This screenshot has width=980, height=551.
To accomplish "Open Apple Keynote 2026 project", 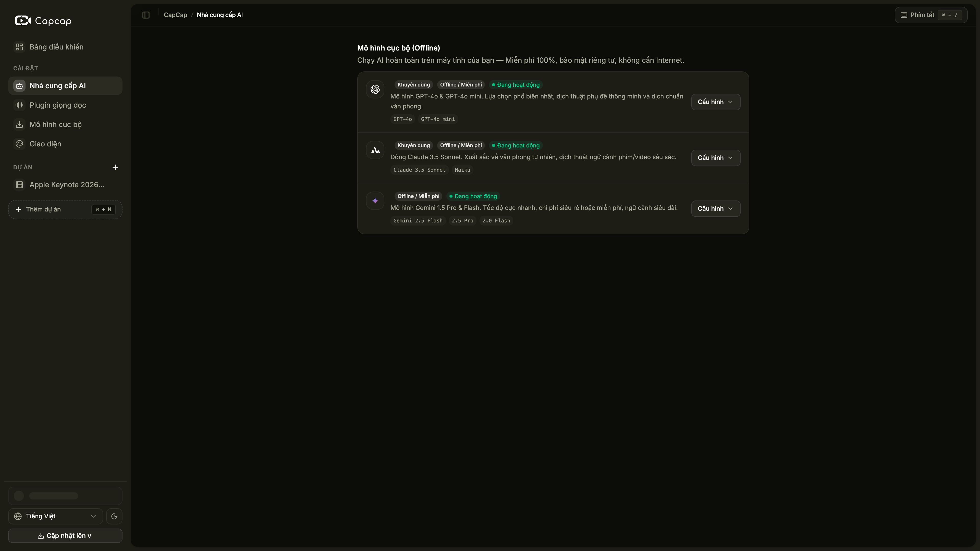I will (x=65, y=185).
